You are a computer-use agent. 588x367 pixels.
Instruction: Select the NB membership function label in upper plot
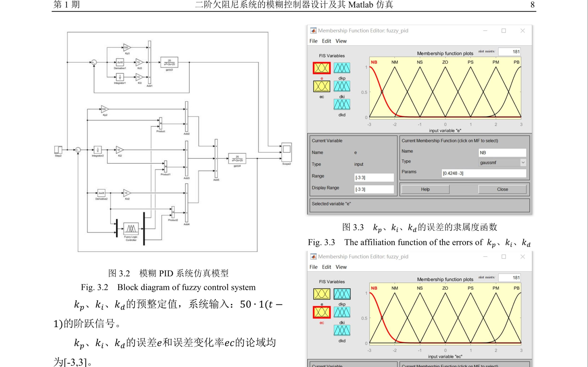pos(374,62)
